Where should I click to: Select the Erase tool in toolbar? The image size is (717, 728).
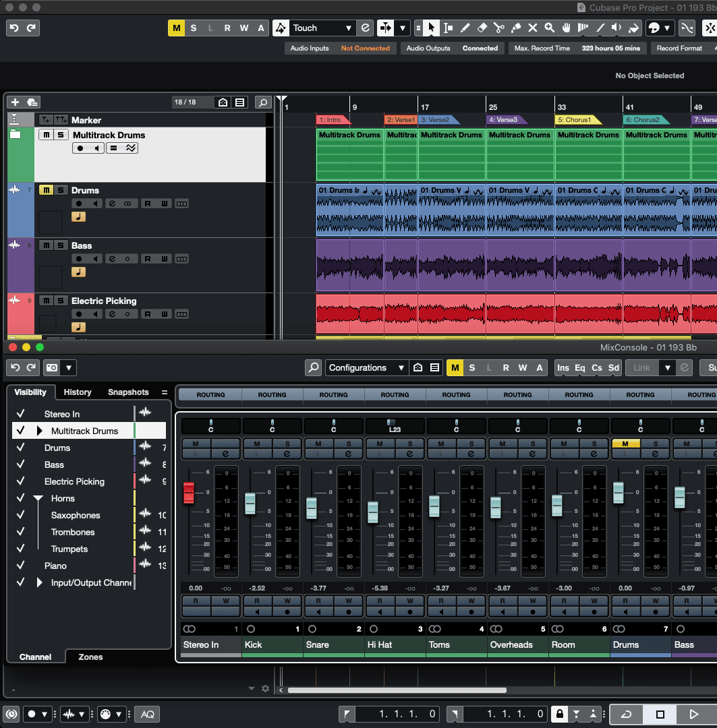pyautogui.click(x=482, y=28)
